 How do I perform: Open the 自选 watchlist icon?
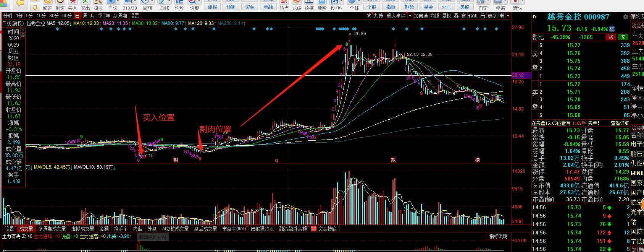(x=113, y=5)
